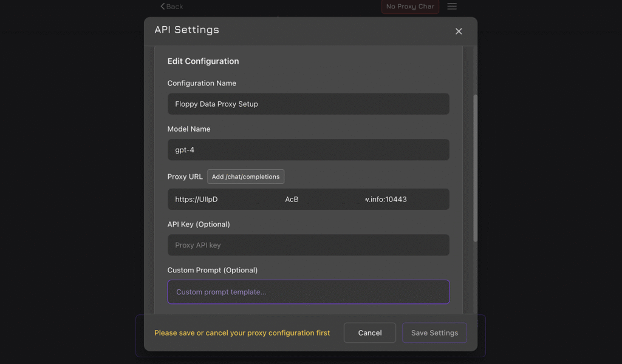Focus the Proxy URL input field

[308, 199]
